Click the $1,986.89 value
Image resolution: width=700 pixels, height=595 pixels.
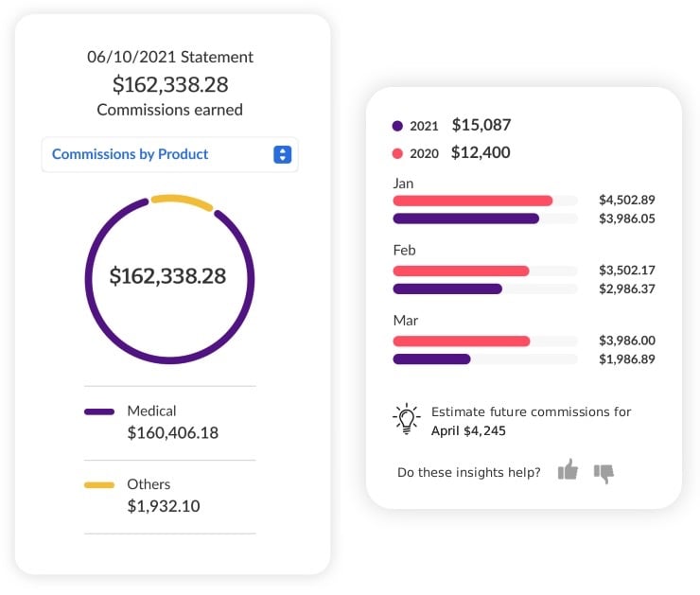coord(627,359)
